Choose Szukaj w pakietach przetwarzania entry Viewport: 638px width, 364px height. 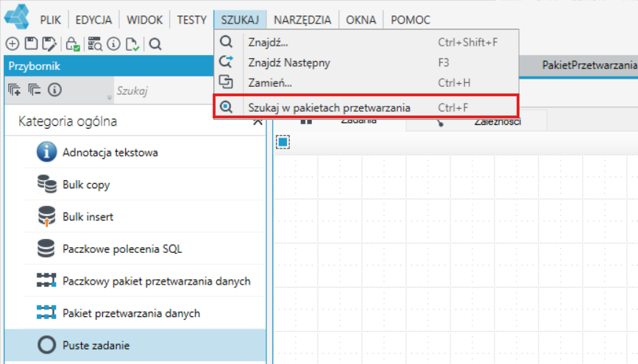click(x=366, y=107)
